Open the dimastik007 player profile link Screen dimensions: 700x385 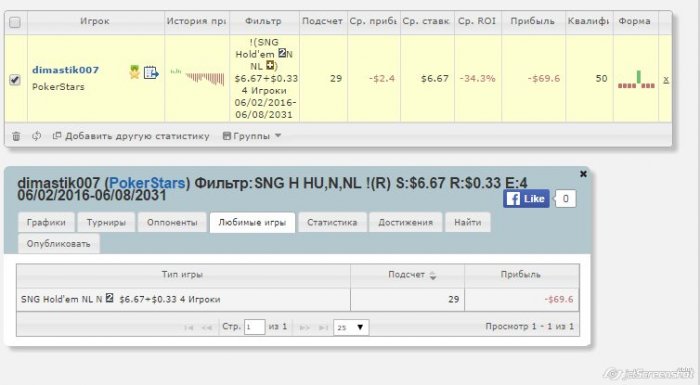[x=66, y=70]
